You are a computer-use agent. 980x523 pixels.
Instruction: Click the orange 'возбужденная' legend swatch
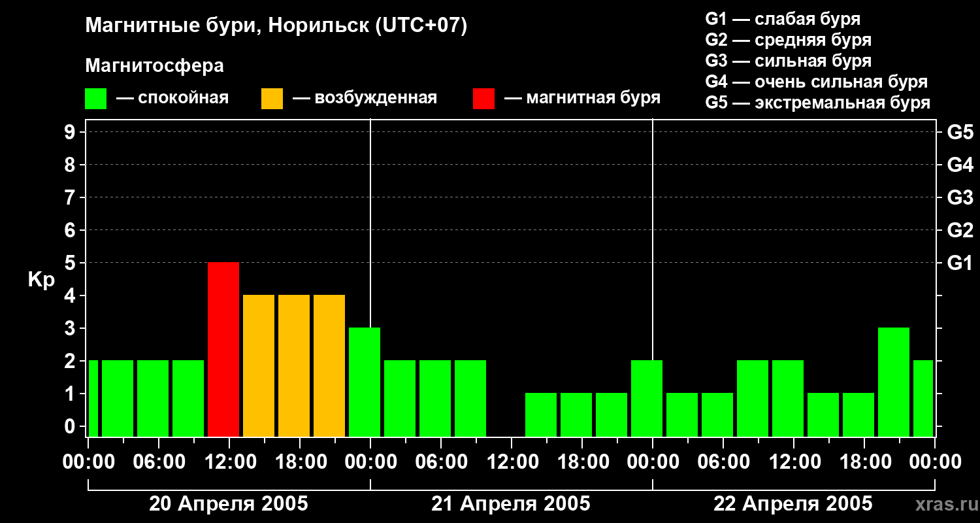point(272,99)
